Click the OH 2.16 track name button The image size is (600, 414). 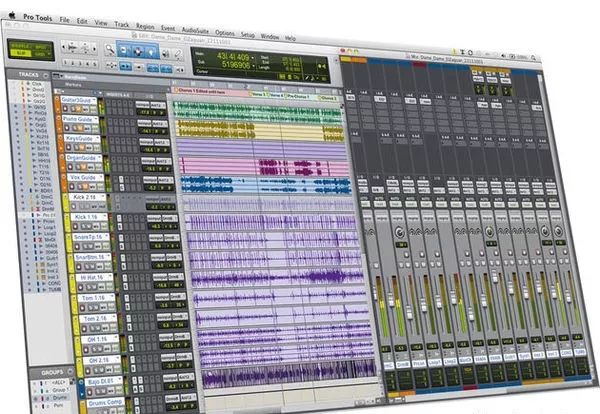[x=100, y=360]
